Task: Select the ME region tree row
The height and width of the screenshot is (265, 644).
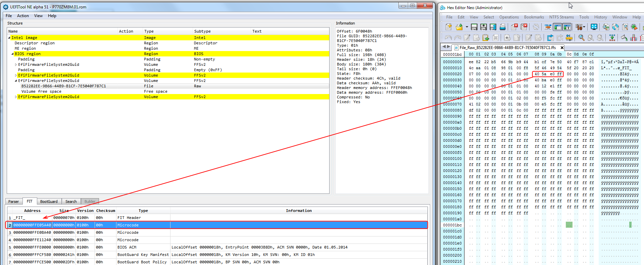Action: [168, 48]
